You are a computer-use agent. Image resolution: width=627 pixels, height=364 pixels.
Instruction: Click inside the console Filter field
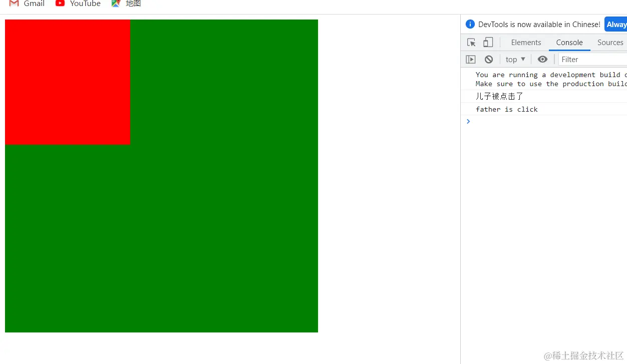pos(591,59)
